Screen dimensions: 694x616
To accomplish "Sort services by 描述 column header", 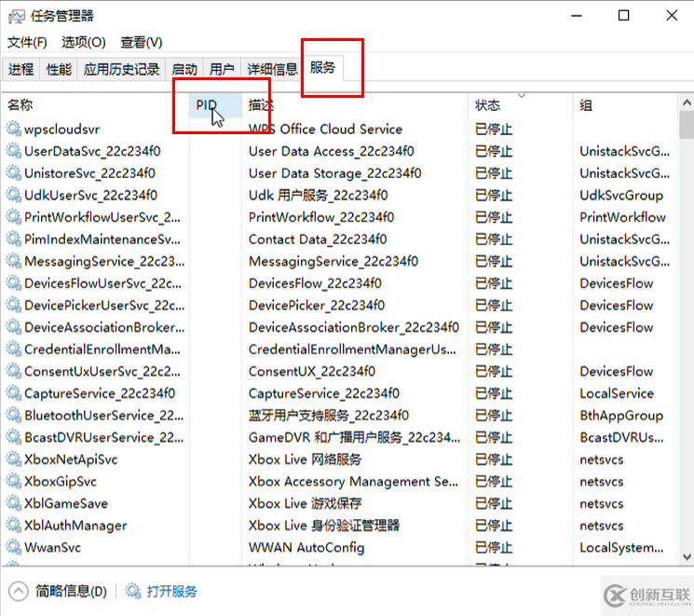I will [355, 105].
